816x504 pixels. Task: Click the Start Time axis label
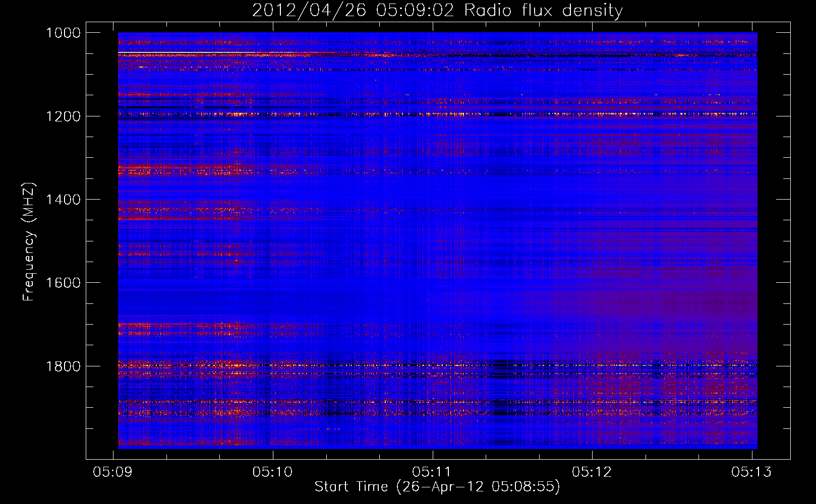click(437, 487)
